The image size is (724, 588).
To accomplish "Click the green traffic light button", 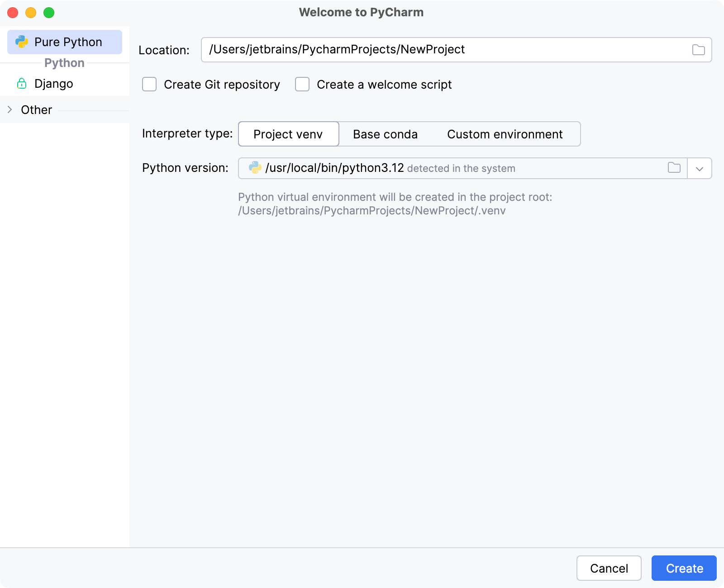I will pos(48,13).
